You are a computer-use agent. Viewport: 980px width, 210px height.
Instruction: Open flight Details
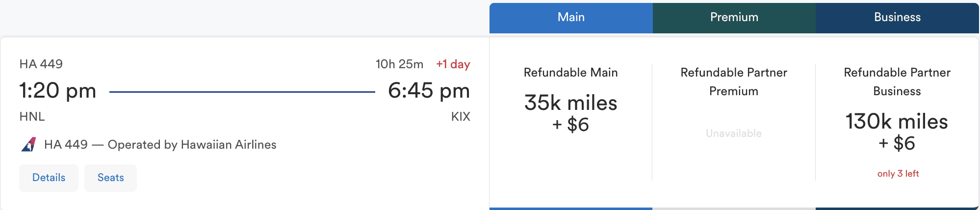click(x=49, y=178)
